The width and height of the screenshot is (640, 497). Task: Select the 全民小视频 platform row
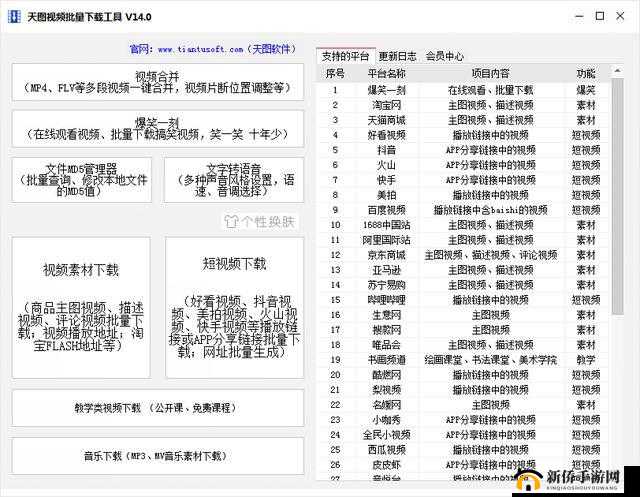[x=463, y=435]
